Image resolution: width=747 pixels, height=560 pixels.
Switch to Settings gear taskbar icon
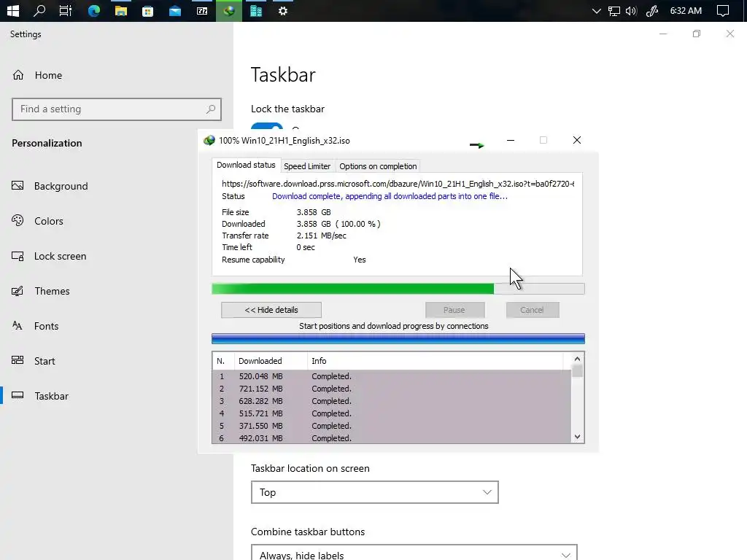pyautogui.click(x=283, y=10)
